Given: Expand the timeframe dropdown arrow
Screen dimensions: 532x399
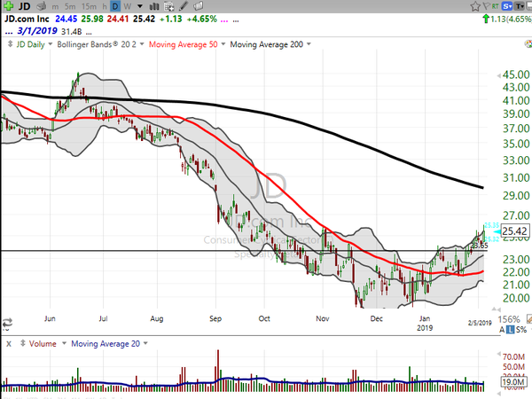Looking at the screenshot, I should (140, 6).
